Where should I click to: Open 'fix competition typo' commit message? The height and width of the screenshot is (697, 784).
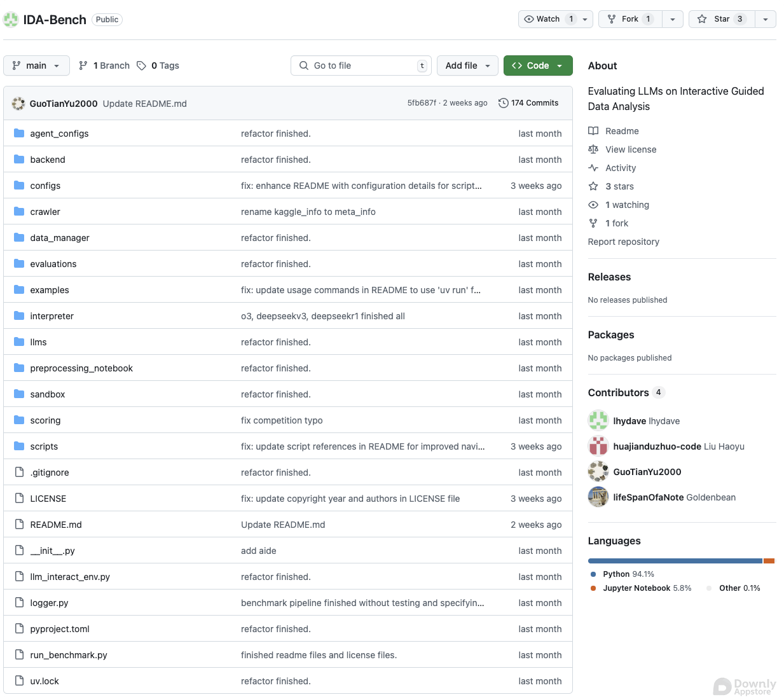point(282,420)
